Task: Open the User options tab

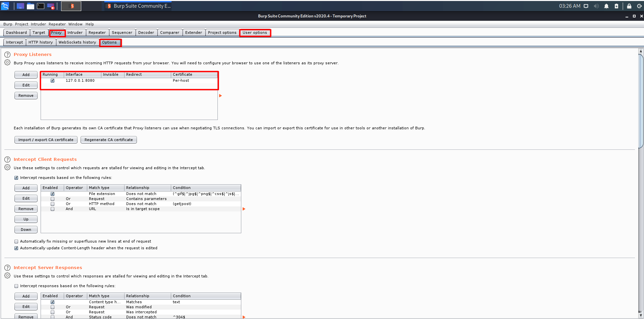Action: pos(255,33)
